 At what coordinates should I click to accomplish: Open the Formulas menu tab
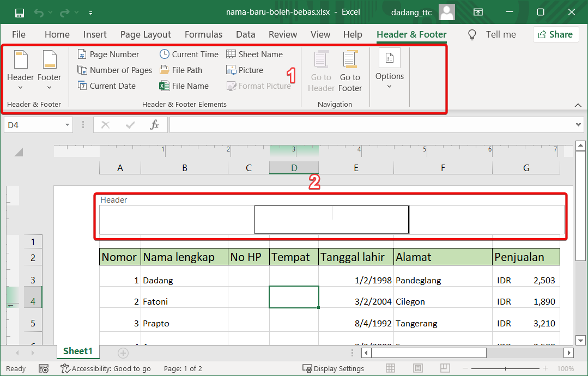click(203, 34)
